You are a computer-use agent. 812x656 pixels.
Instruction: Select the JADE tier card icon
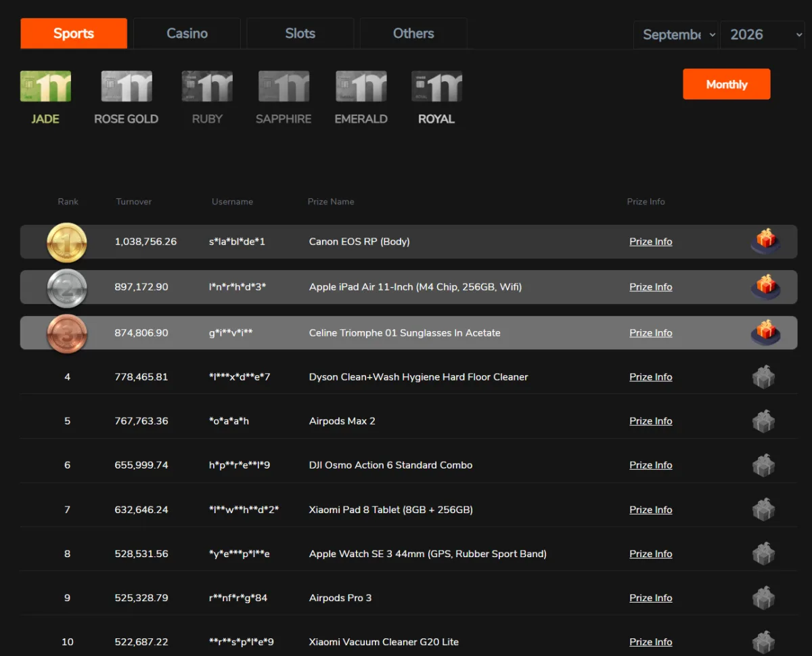pyautogui.click(x=45, y=87)
